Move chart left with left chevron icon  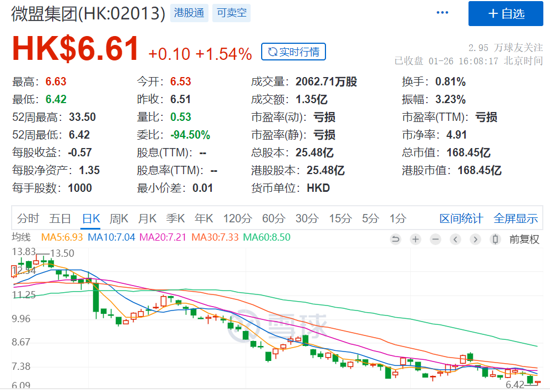pyautogui.click(x=455, y=240)
